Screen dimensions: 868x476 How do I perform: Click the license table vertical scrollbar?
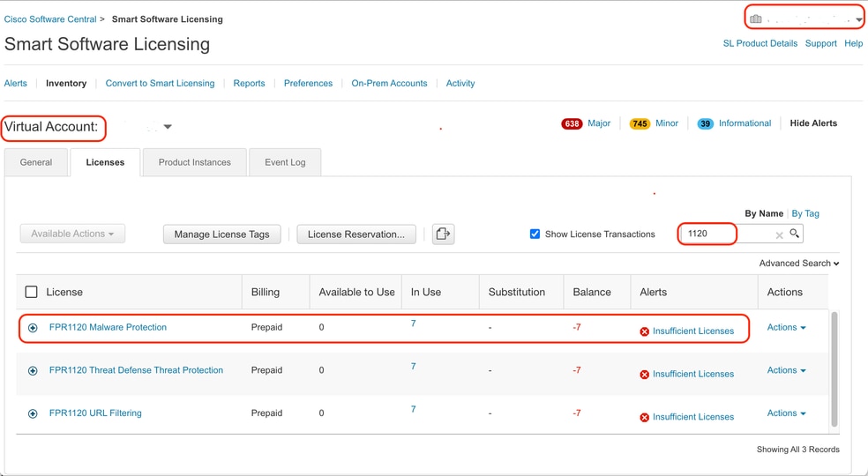pos(834,369)
